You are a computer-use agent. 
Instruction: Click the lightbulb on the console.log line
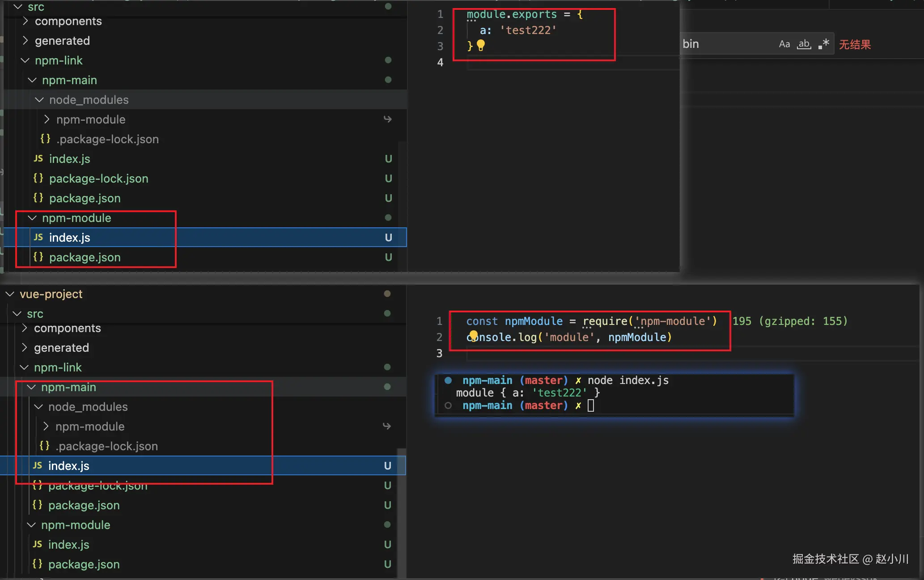[473, 335]
